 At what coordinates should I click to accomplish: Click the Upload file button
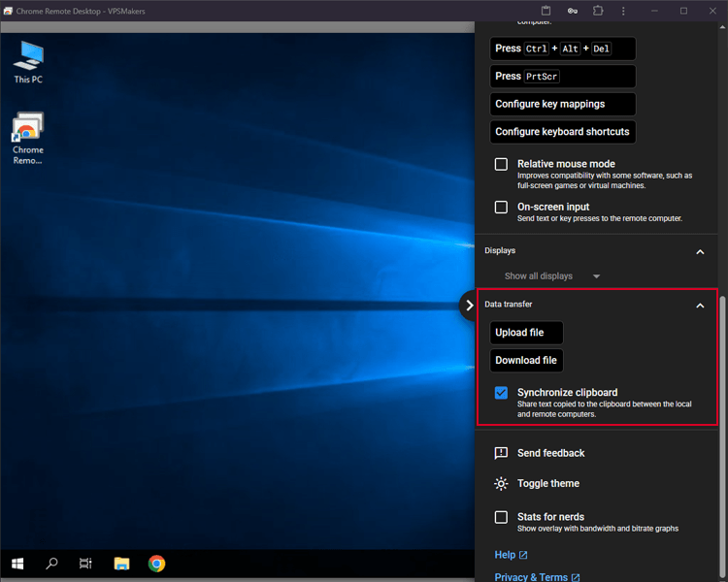coord(526,333)
